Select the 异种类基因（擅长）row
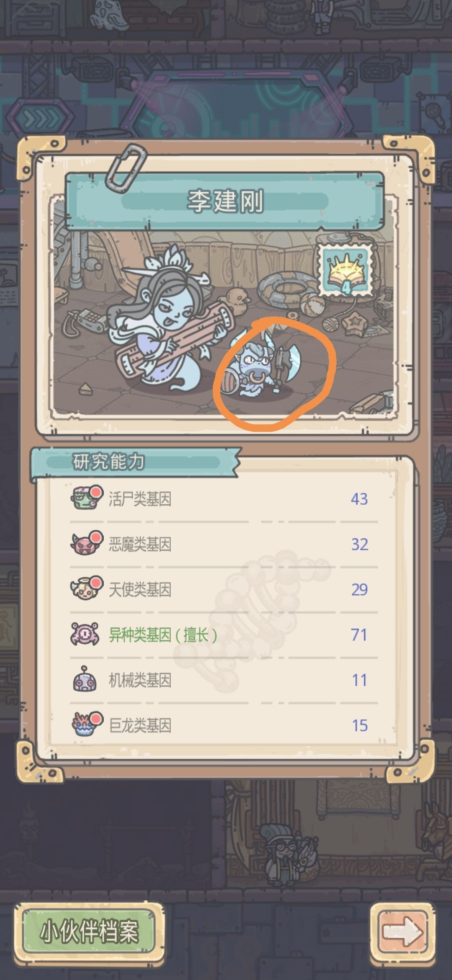Image resolution: width=452 pixels, height=980 pixels. [223, 634]
